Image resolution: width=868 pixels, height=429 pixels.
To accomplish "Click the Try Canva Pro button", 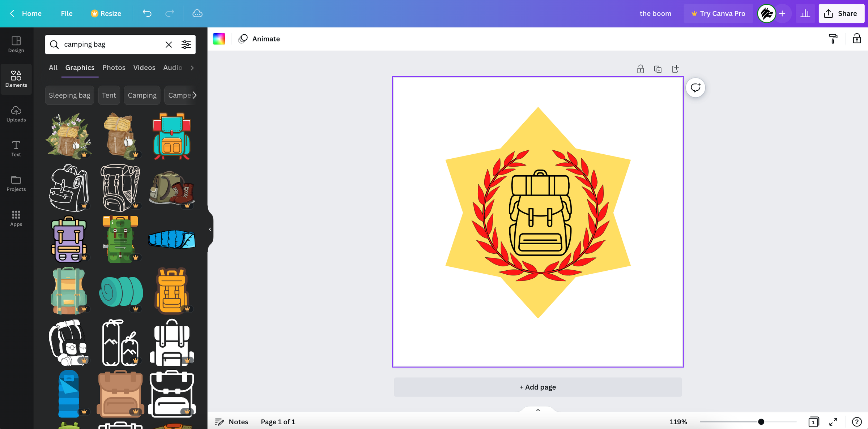I will tap(718, 13).
